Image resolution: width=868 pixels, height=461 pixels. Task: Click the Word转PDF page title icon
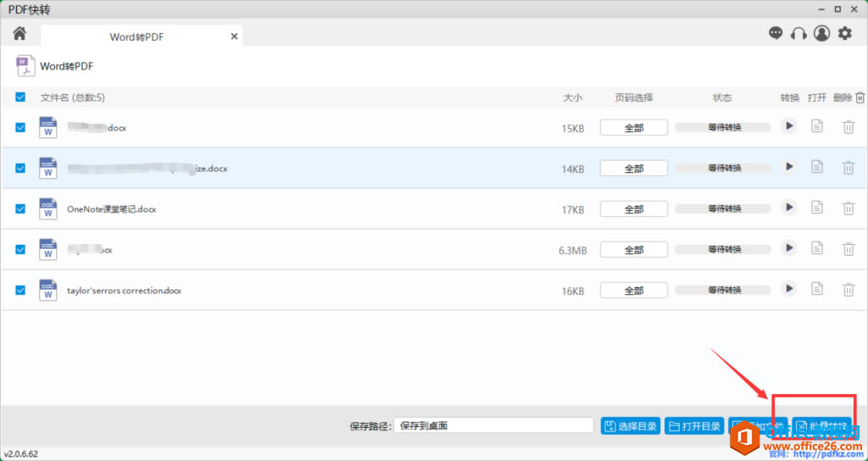click(25, 66)
